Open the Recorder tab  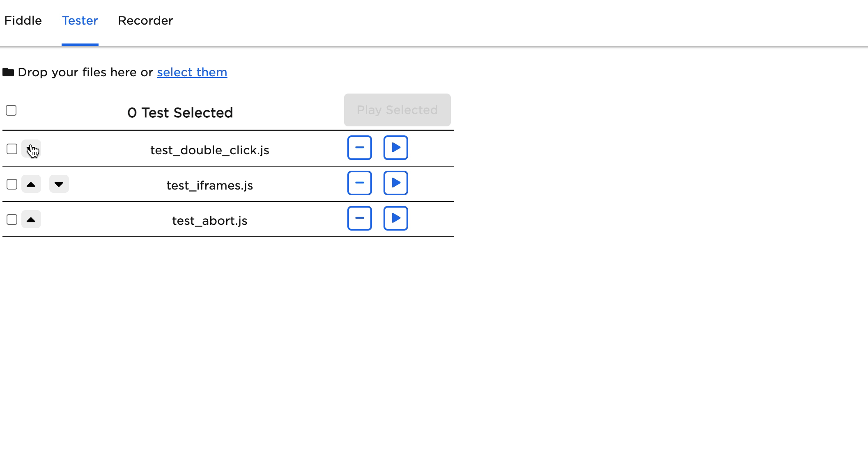[x=145, y=21]
